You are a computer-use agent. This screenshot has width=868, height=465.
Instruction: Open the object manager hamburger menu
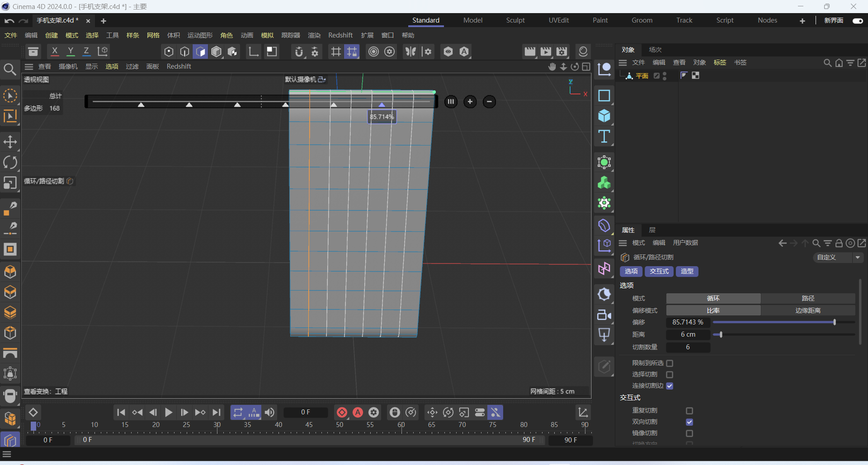623,63
